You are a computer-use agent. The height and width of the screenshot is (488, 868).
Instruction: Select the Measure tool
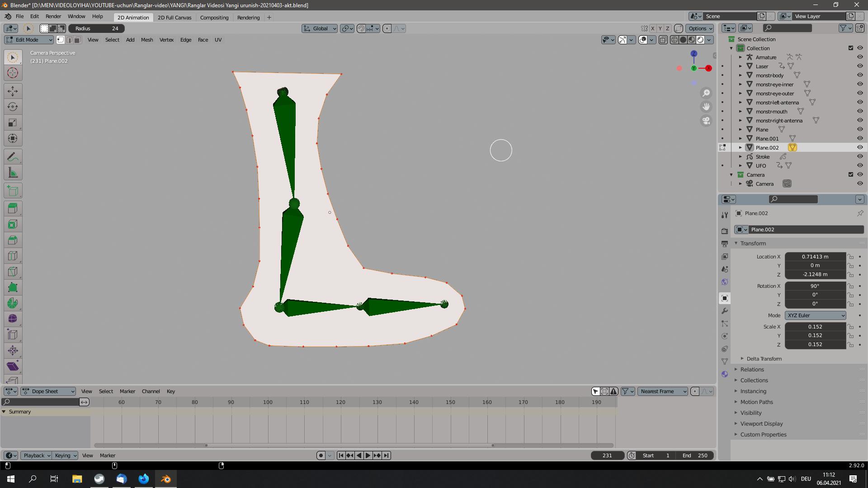(13, 173)
